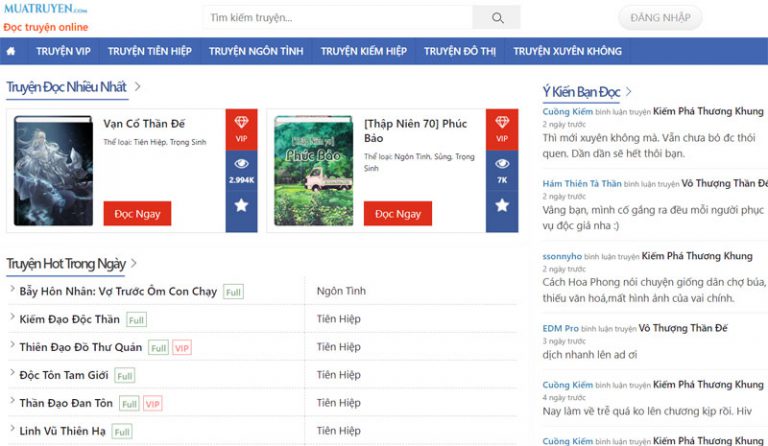The width and height of the screenshot is (768, 446).
Task: Click Truyện Đọc Nhiều Nhất heading
Action: [67, 87]
